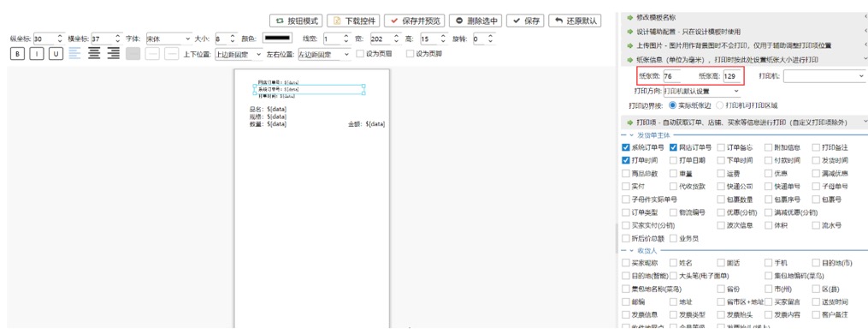This screenshot has height=334, width=868.
Task: Open the 颜色 black color swatch
Action: coord(277,39)
